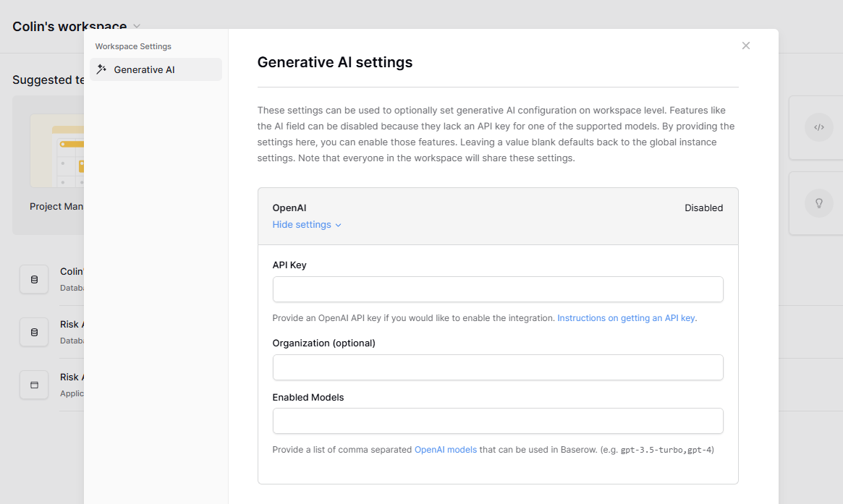843x504 pixels.
Task: Open Instructions on getting an API key link
Action: [626, 318]
